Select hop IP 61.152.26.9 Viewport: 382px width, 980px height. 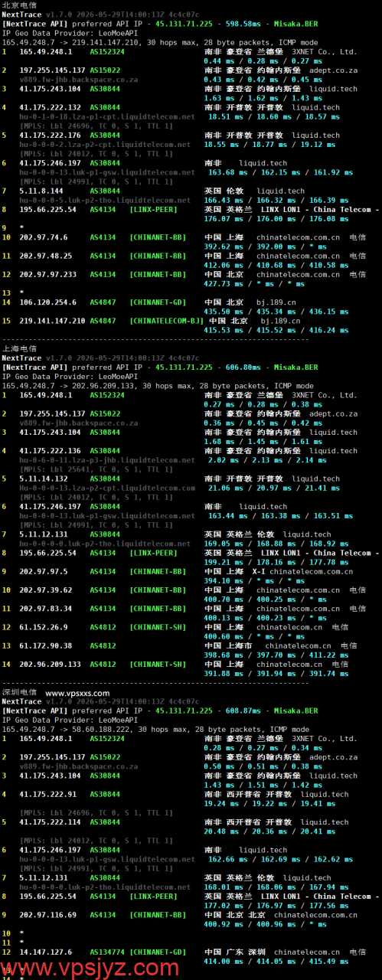pos(43,627)
